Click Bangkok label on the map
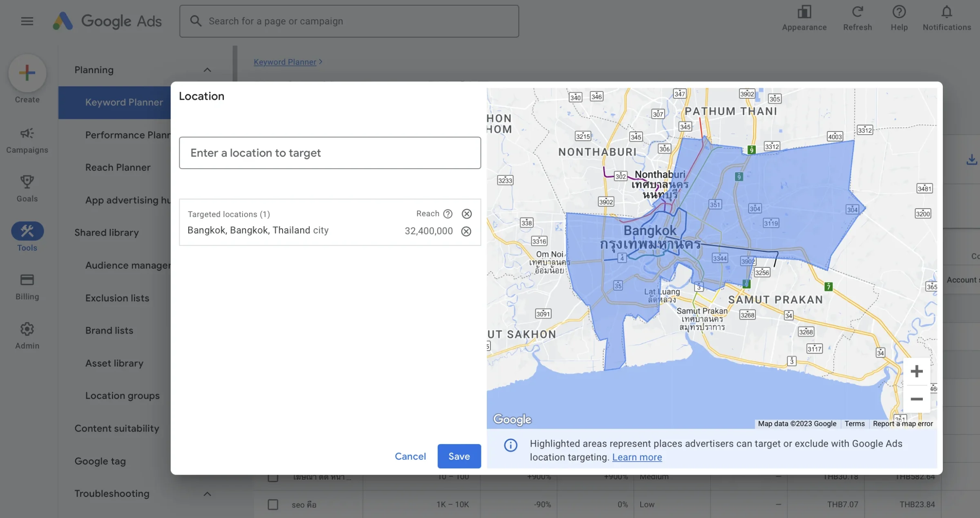This screenshot has width=980, height=518. tap(650, 231)
